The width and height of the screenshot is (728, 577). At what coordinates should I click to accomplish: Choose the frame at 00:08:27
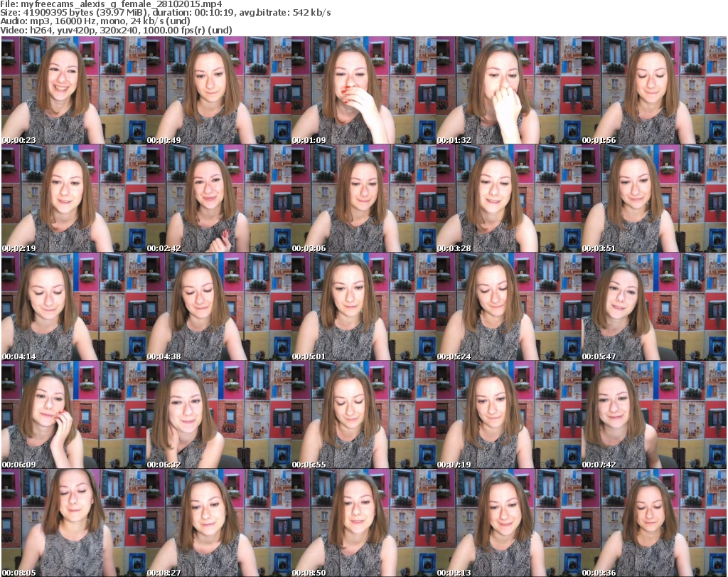[x=219, y=523]
